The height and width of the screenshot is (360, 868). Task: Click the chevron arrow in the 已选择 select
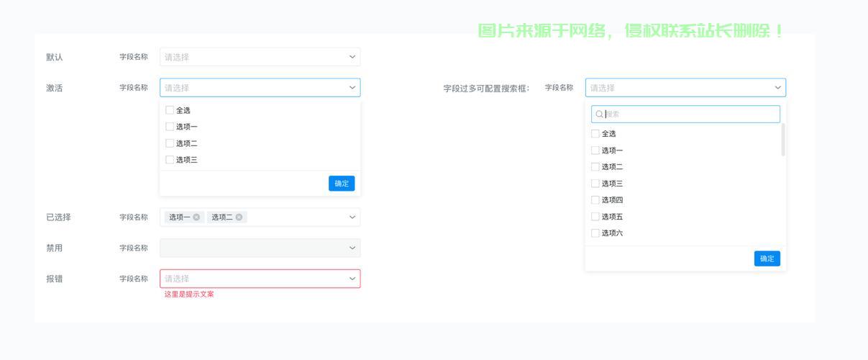click(352, 217)
